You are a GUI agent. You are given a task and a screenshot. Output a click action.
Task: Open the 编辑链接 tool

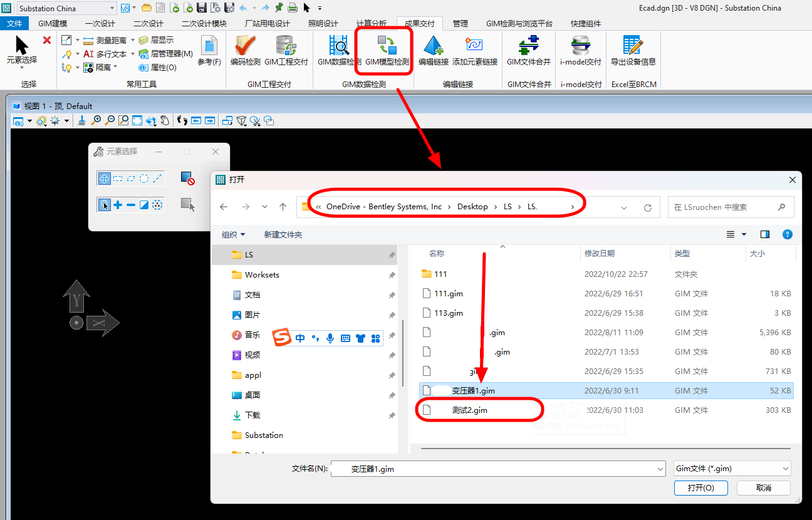(434, 51)
